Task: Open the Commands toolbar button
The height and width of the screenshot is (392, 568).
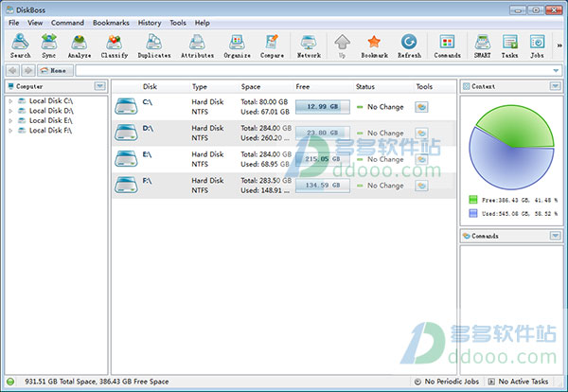Action: tap(447, 46)
